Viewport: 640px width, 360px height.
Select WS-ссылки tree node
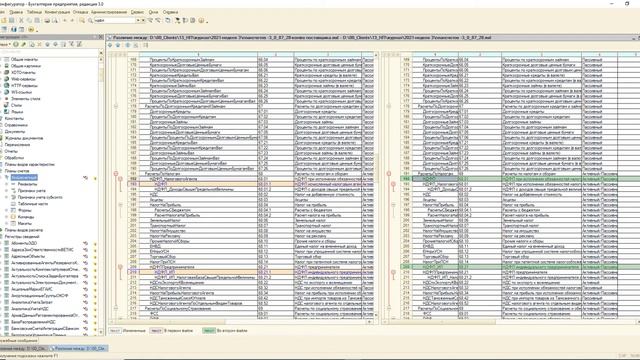[21, 92]
